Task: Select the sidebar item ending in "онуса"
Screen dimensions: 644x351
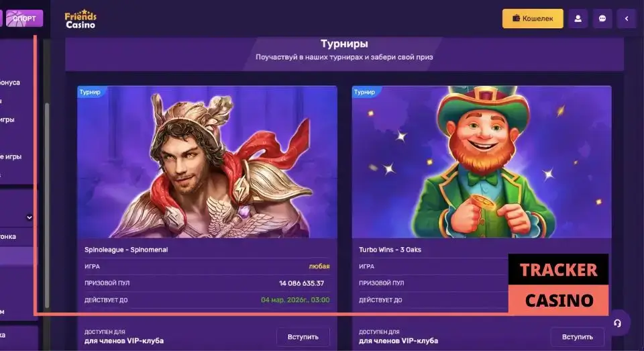Action: tap(10, 83)
